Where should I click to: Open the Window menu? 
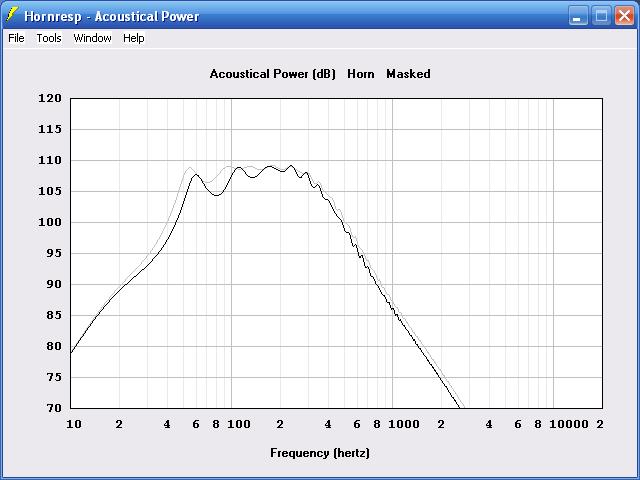click(x=92, y=38)
